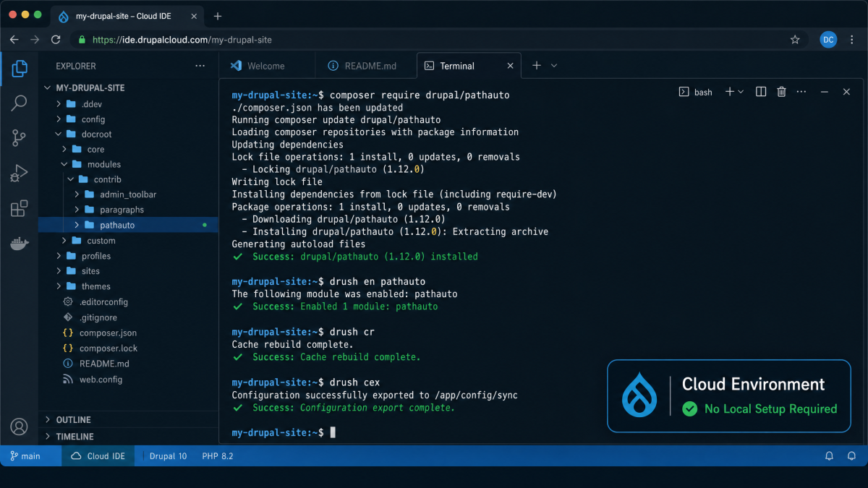Click the Explorer more actions ellipsis

[x=200, y=66]
